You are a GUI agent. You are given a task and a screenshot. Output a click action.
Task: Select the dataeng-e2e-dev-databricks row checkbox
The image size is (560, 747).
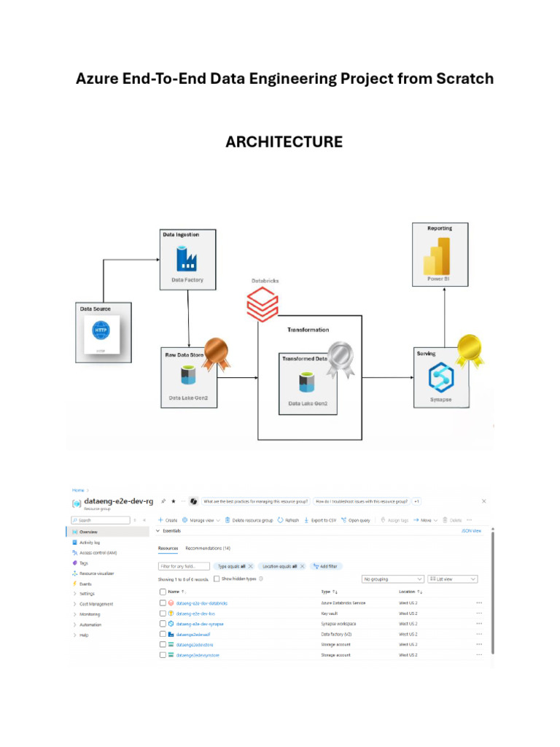163,603
